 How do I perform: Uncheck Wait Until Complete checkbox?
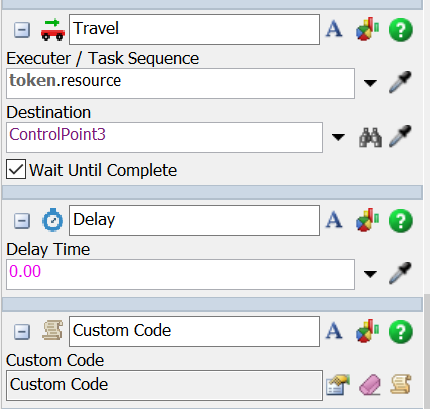pos(16,169)
